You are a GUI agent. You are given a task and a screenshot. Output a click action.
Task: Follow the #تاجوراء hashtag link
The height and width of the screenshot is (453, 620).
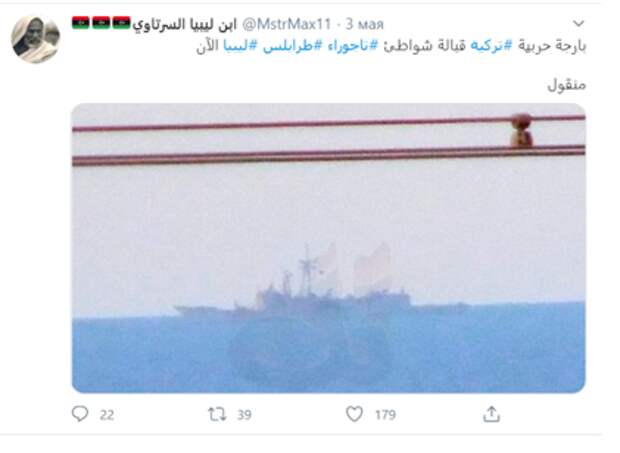352,46
